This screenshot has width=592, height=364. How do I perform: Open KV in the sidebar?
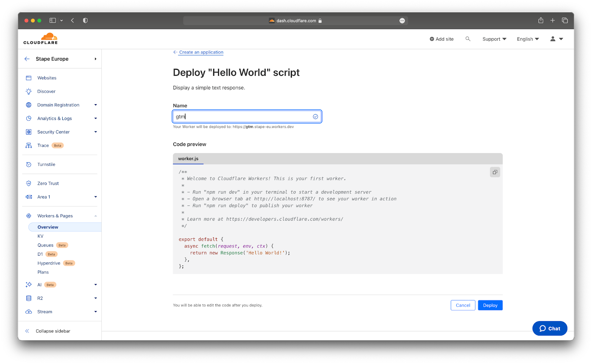tap(40, 236)
